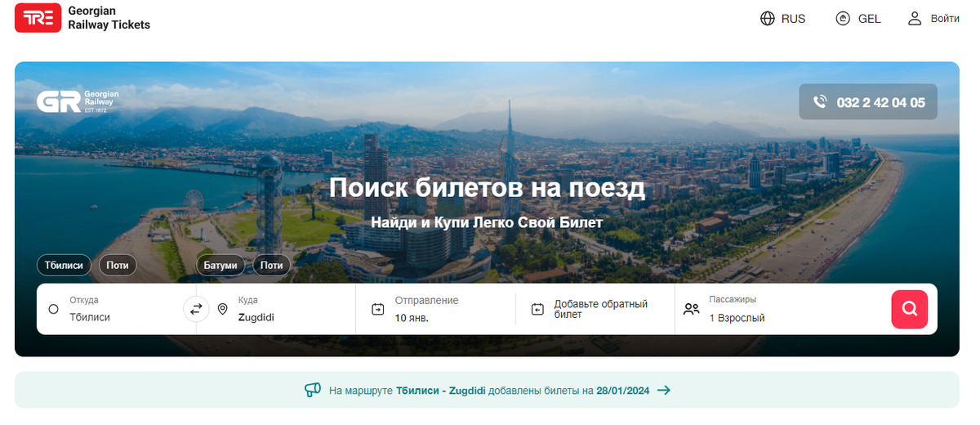This screenshot has width=980, height=425.
Task: Open the Отправление date 10 янв.
Action: tap(435, 309)
